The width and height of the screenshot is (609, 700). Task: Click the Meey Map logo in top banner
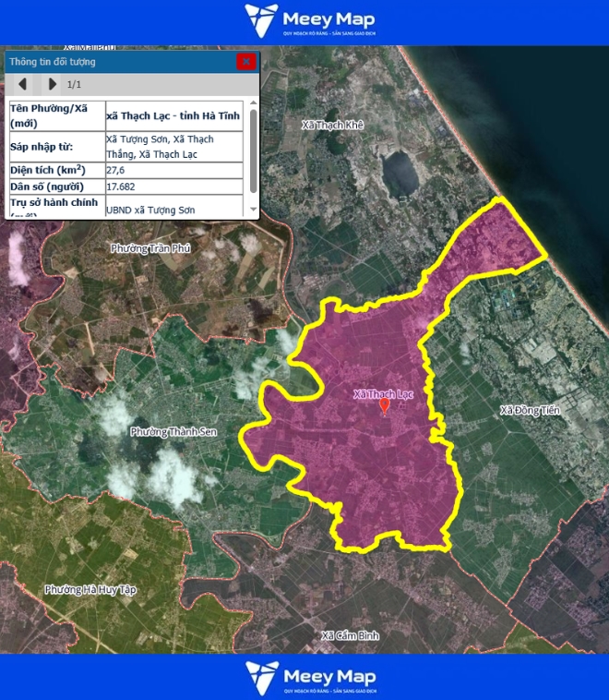click(x=309, y=20)
